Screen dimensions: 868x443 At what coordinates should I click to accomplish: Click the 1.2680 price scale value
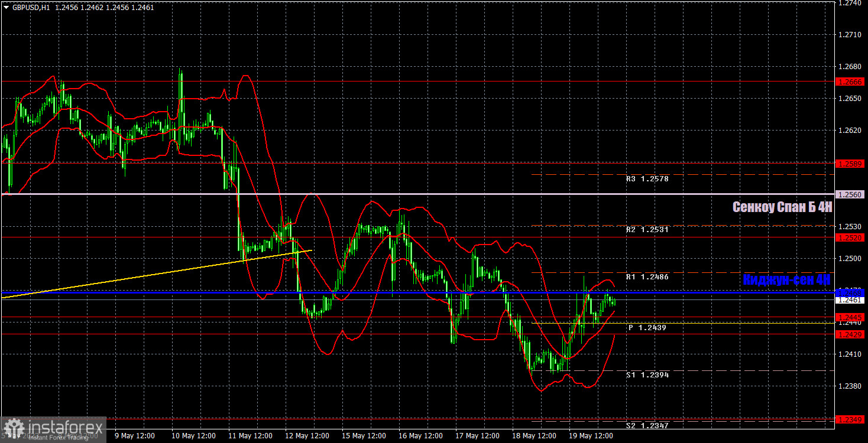click(x=850, y=67)
